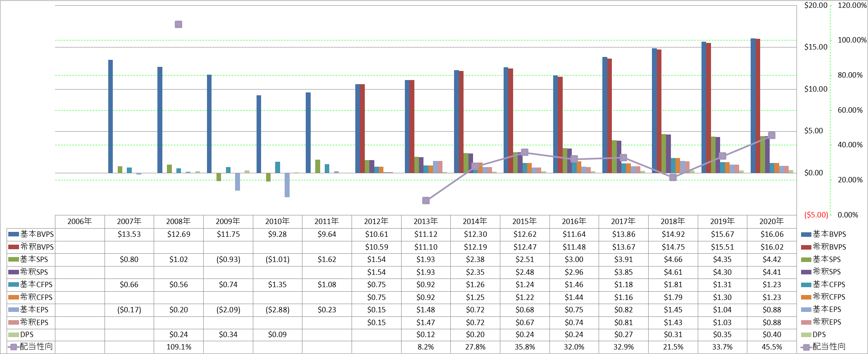Click the 21.5% 配当性向 cell for 2018

click(x=673, y=347)
